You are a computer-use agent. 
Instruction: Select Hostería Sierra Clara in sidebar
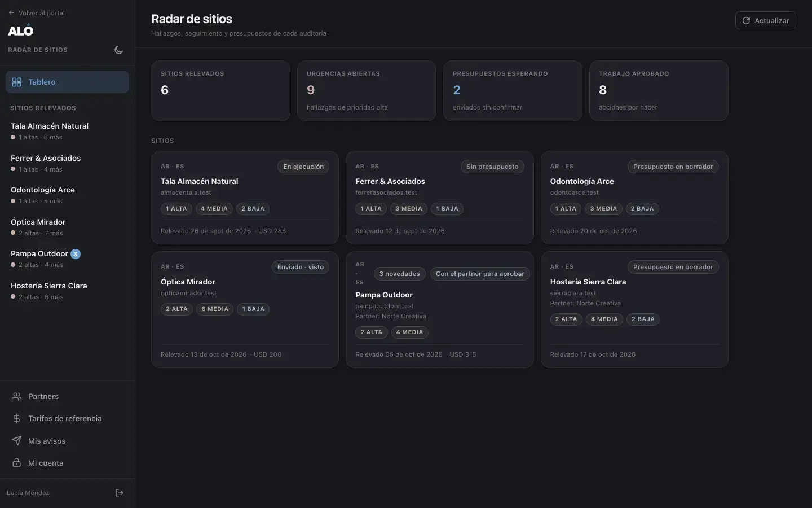67,291
